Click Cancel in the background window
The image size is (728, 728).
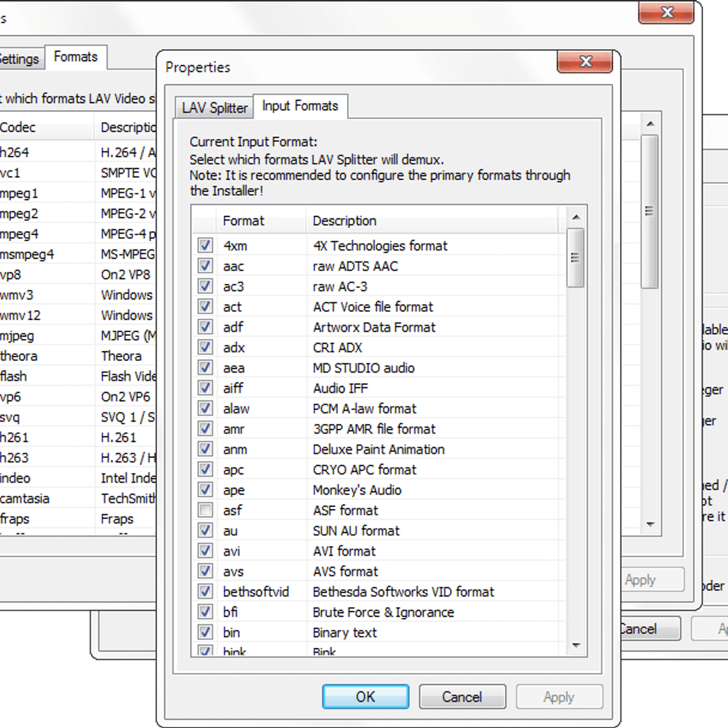(x=647, y=629)
